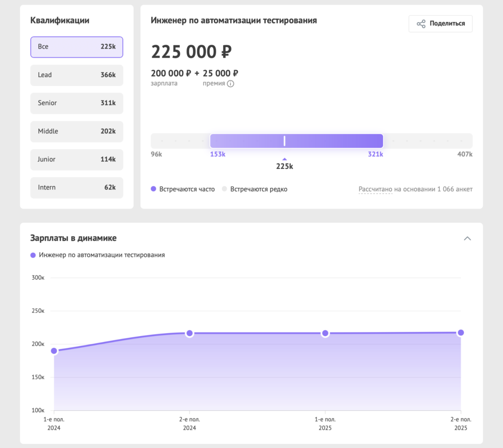Choose the Junior qualification level
503x448 pixels.
pos(77,159)
